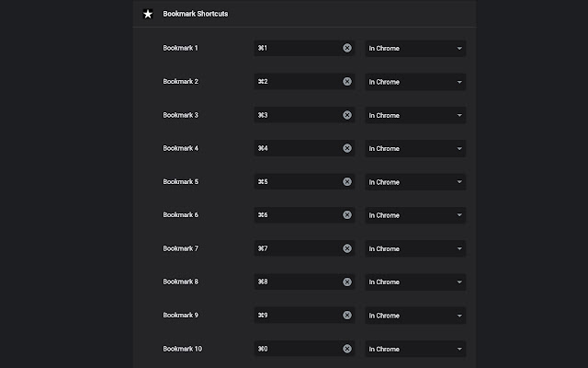
Task: Open the Bookmark 8 scope dropdown
Action: point(415,282)
